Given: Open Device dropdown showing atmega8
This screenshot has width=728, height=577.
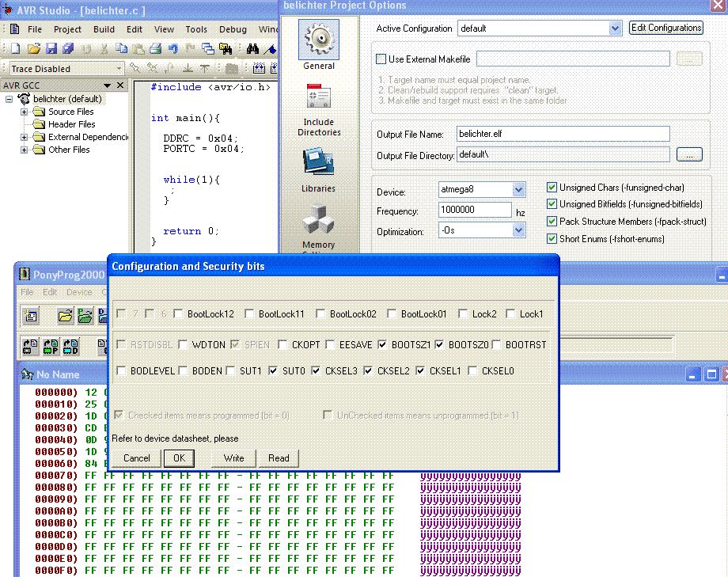Looking at the screenshot, I should pyautogui.click(x=518, y=189).
